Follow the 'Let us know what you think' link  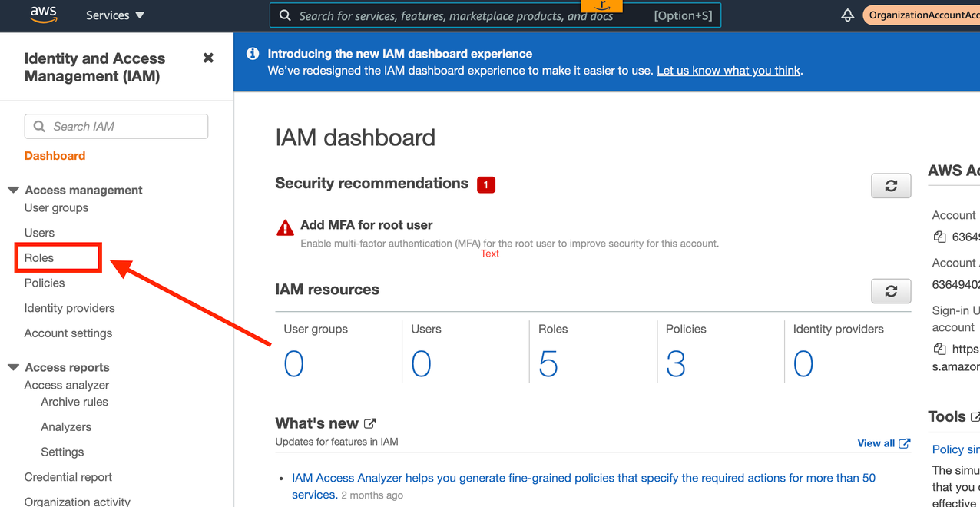coord(729,71)
